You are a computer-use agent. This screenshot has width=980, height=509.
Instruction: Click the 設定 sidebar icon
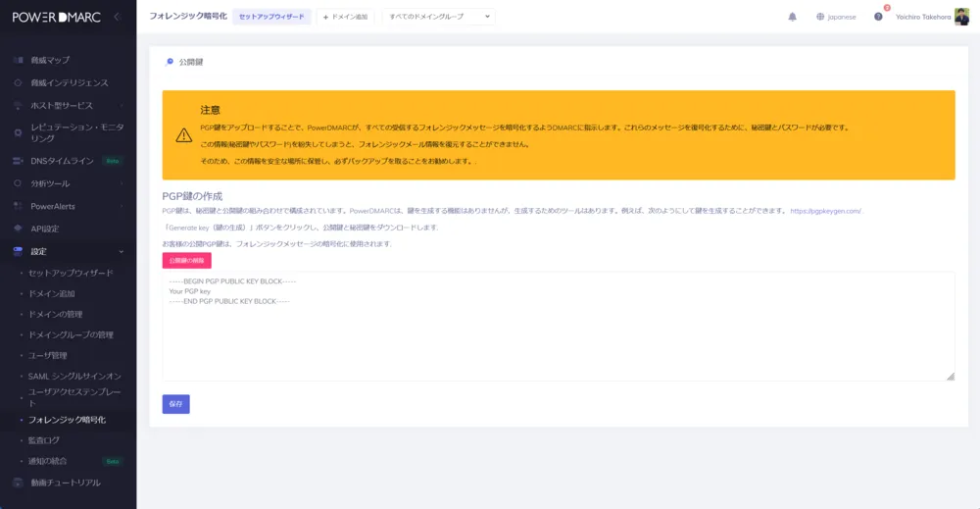tap(18, 251)
